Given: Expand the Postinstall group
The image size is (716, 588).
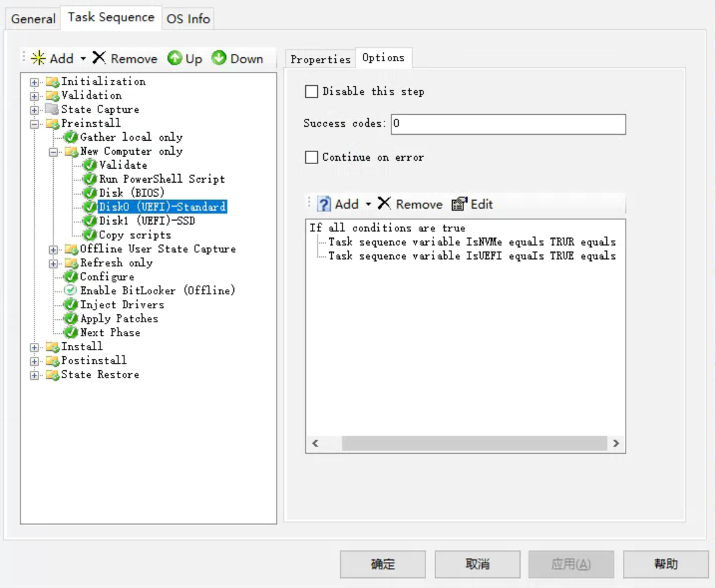Looking at the screenshot, I should tap(35, 361).
